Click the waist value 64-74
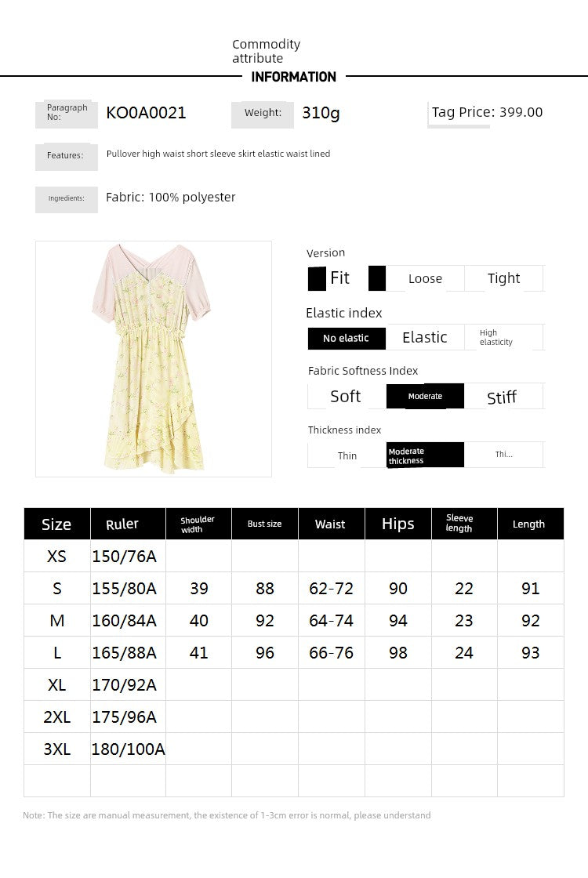 coord(331,620)
